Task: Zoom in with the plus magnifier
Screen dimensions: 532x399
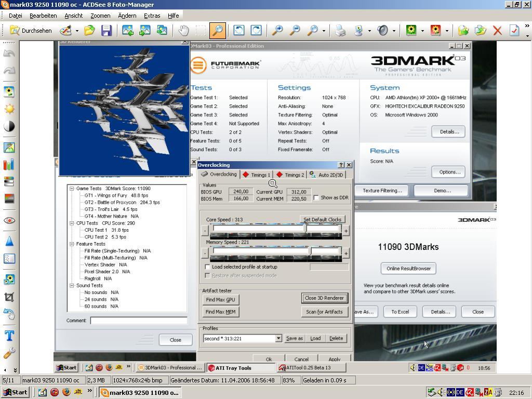Action: pos(277,31)
